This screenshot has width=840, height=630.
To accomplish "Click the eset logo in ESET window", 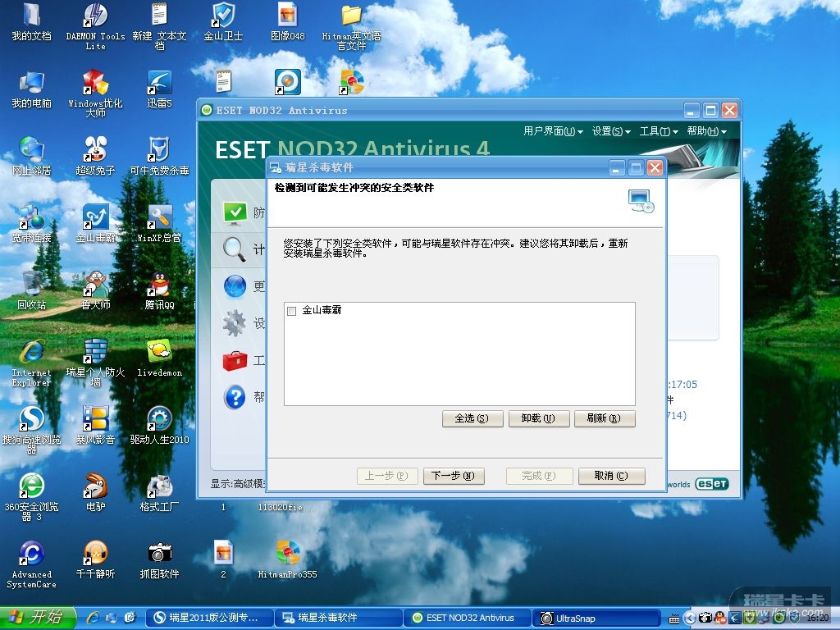I will point(712,484).
